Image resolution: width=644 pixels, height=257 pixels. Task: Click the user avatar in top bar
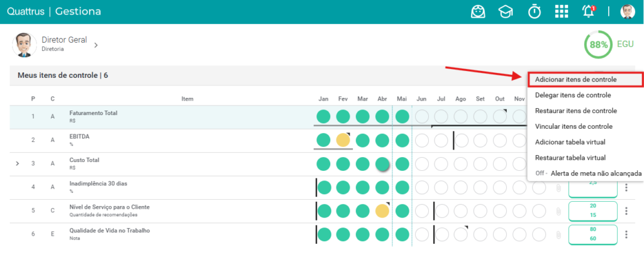(x=628, y=11)
